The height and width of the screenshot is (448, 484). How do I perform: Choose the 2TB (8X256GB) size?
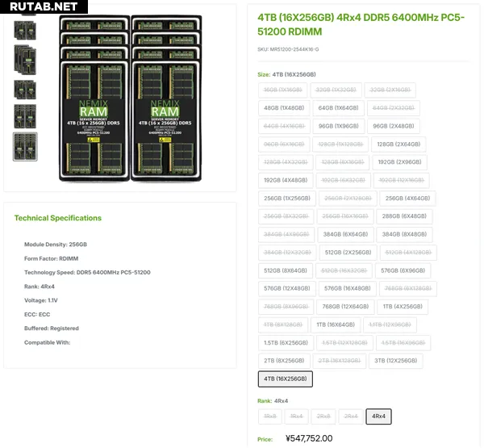pyautogui.click(x=284, y=361)
